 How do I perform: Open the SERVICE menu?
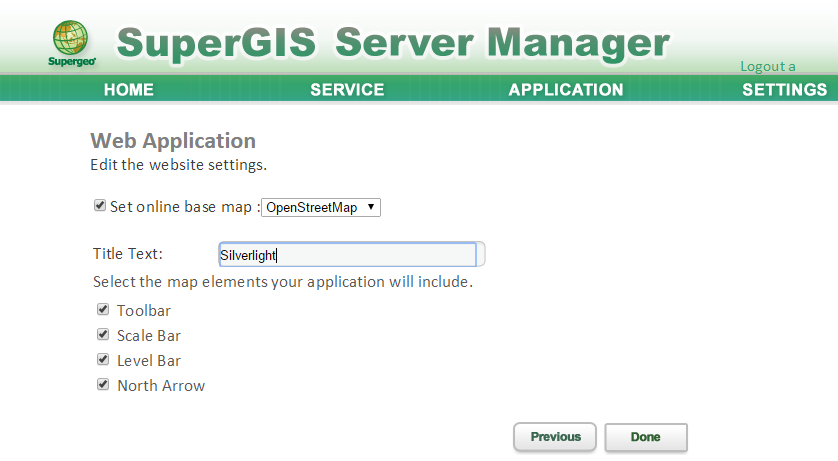(347, 89)
